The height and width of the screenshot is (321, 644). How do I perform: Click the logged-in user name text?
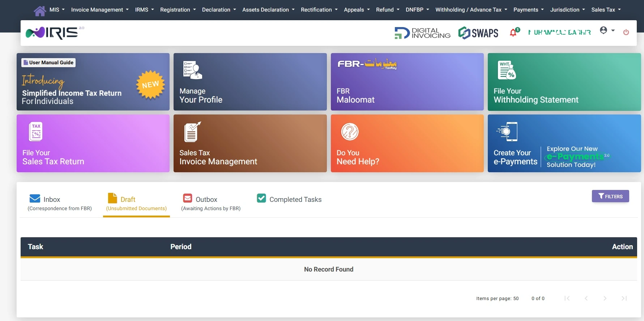pos(559,32)
